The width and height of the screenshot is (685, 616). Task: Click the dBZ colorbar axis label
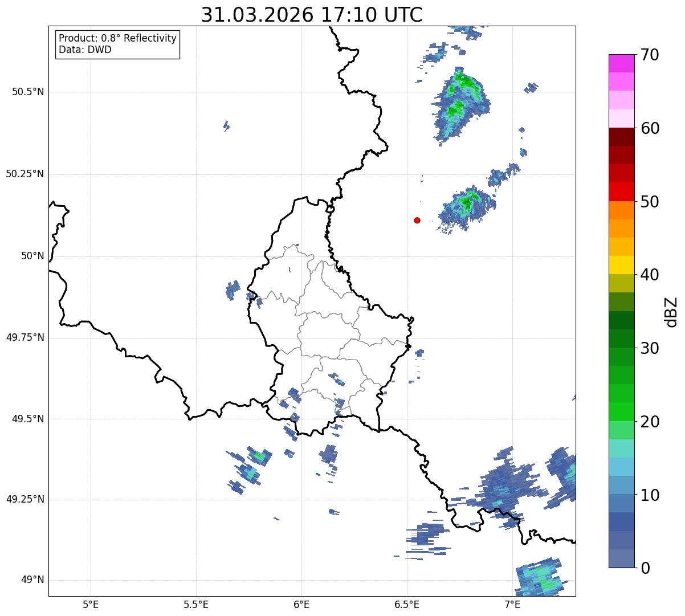click(672, 312)
